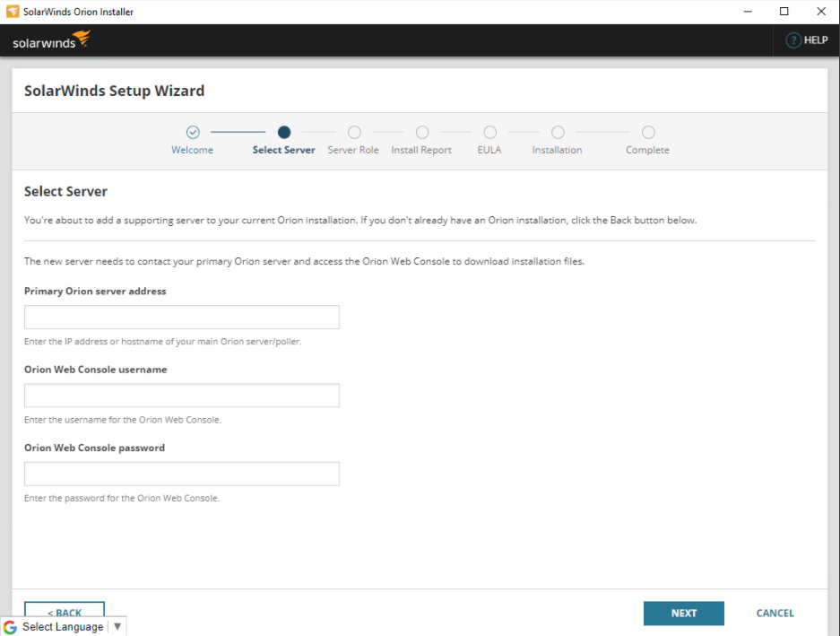Click the SolarWinds Orion Installer title bar icon

13,12
